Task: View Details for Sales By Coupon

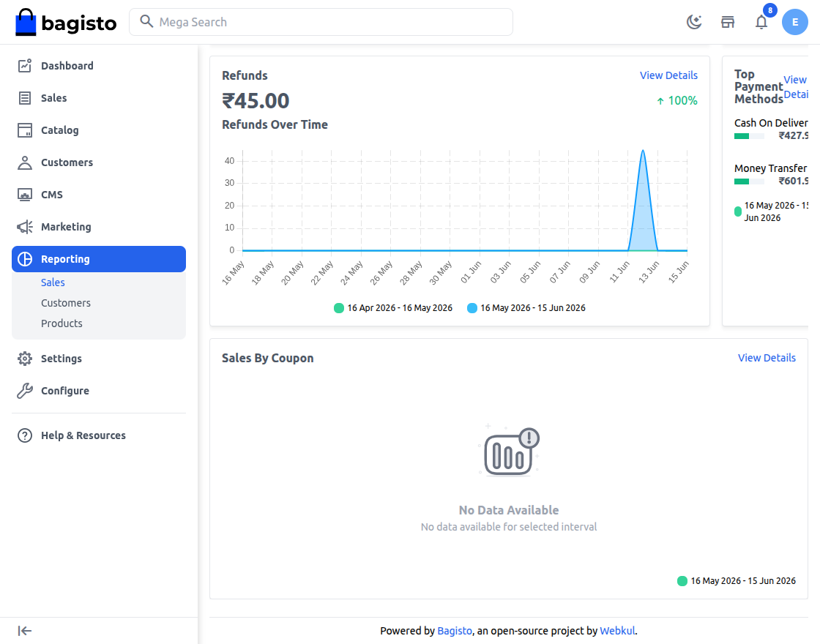Action: [x=767, y=358]
